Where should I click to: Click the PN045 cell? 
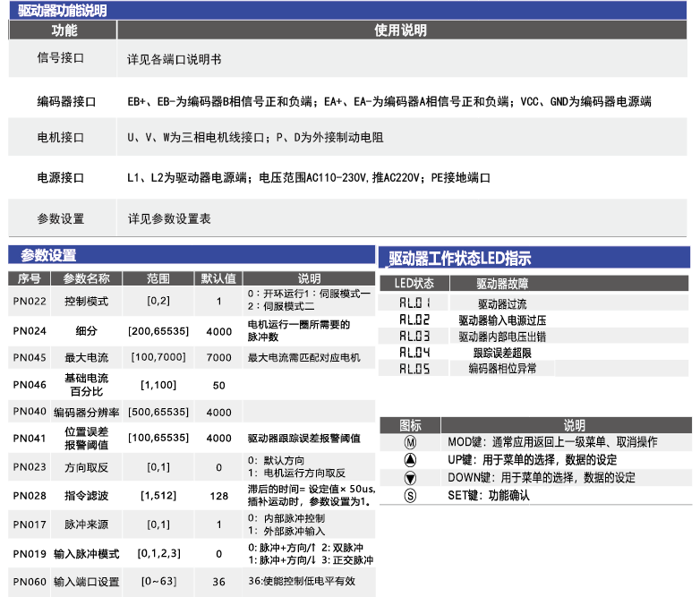pyautogui.click(x=30, y=358)
